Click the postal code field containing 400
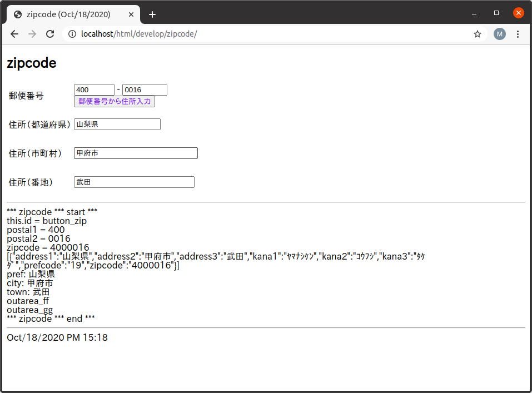This screenshot has height=393, width=532. point(93,89)
